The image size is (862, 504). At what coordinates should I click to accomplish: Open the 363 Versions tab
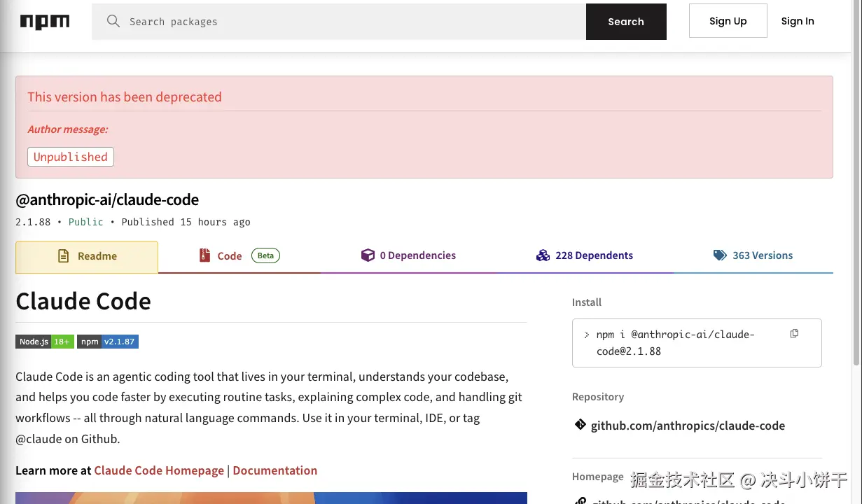pyautogui.click(x=753, y=255)
